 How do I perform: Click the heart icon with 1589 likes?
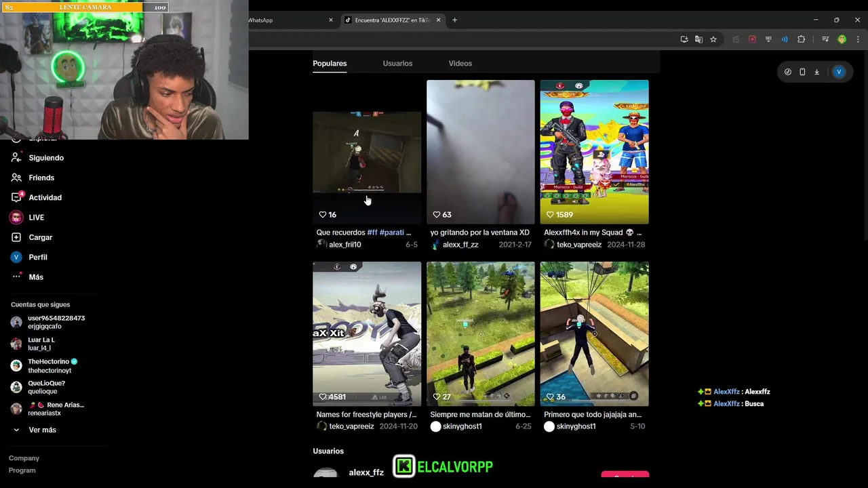click(550, 215)
